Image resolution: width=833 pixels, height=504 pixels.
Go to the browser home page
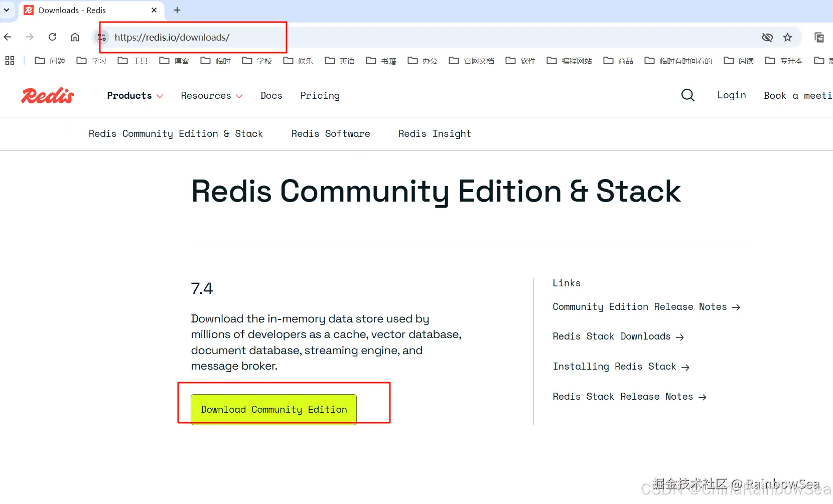(x=75, y=37)
